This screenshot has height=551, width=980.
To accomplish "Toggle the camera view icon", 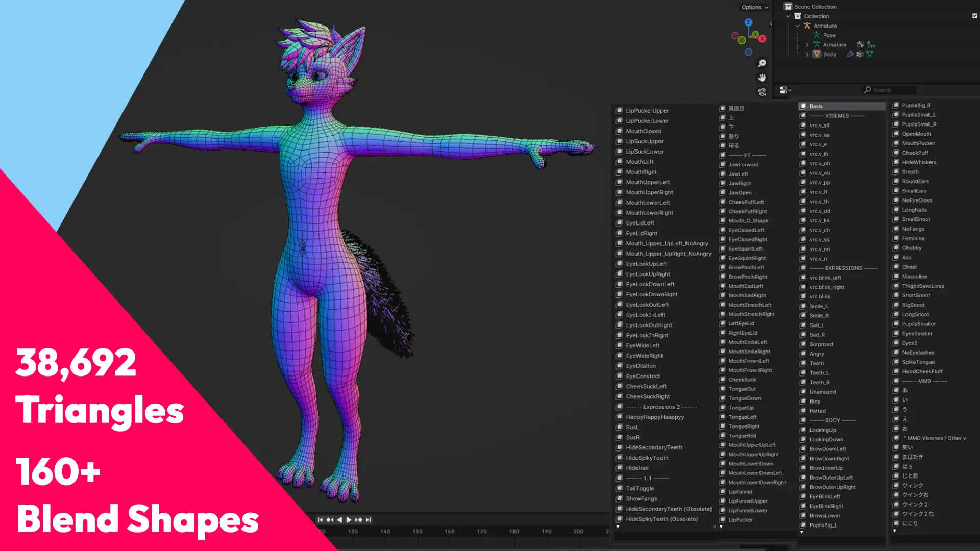I will [762, 92].
